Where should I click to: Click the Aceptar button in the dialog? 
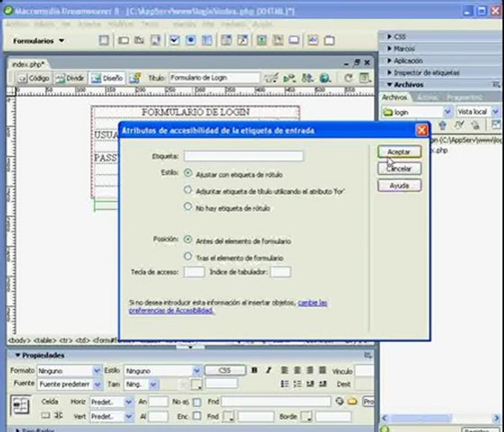point(399,152)
